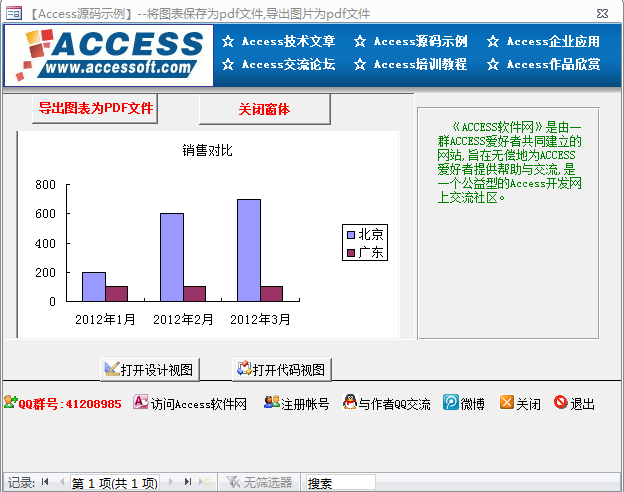
Task: Click the 北京 bar for 2012年3月
Action: (x=249, y=250)
